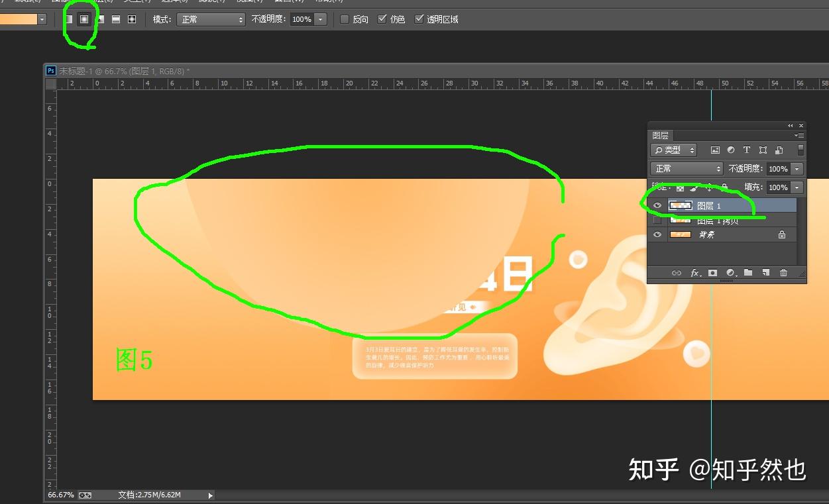
Task: Delete layer using trash icon
Action: 783,272
